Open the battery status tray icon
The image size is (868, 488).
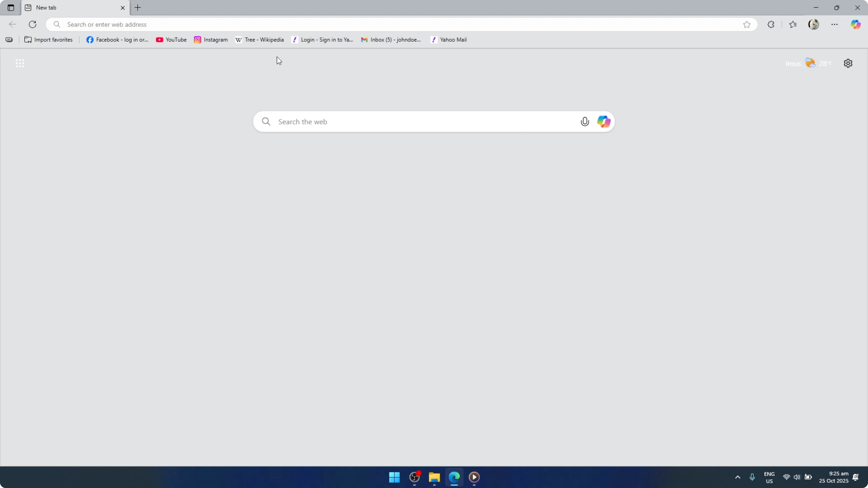[808, 477]
